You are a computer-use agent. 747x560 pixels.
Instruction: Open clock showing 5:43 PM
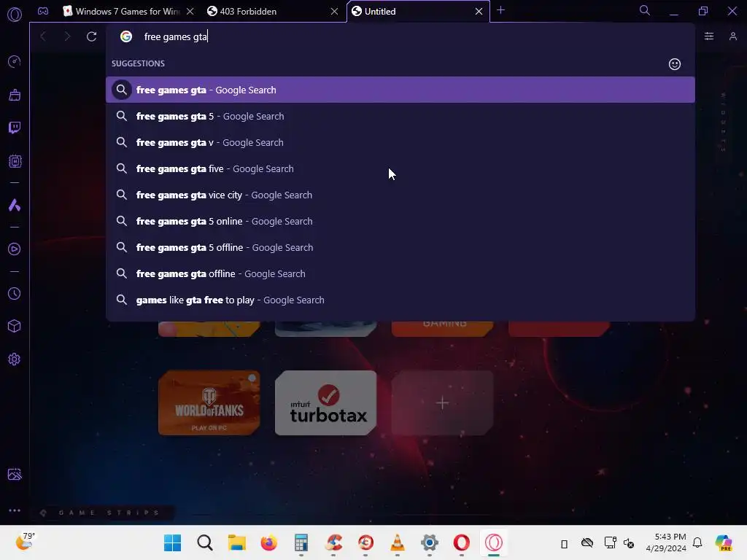[666, 542]
